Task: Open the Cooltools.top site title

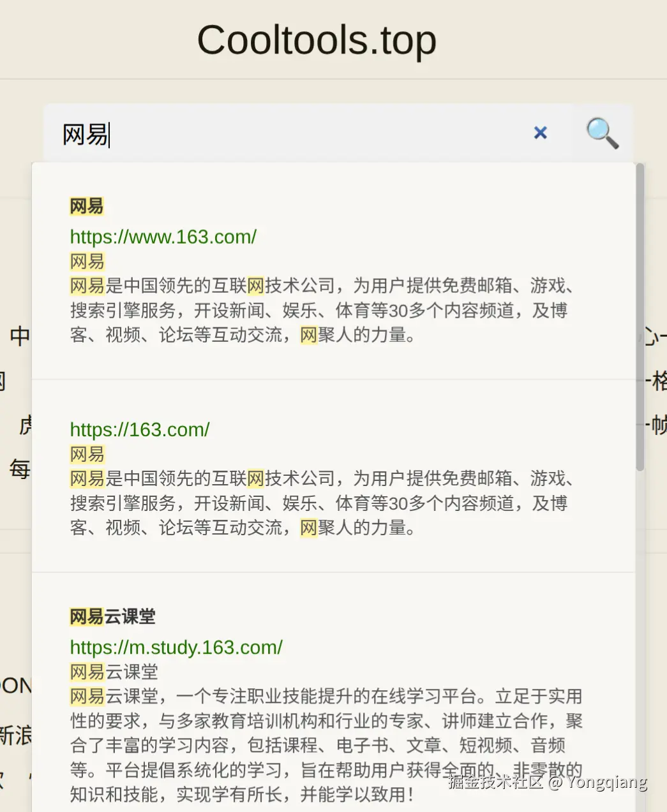Action: tap(317, 40)
